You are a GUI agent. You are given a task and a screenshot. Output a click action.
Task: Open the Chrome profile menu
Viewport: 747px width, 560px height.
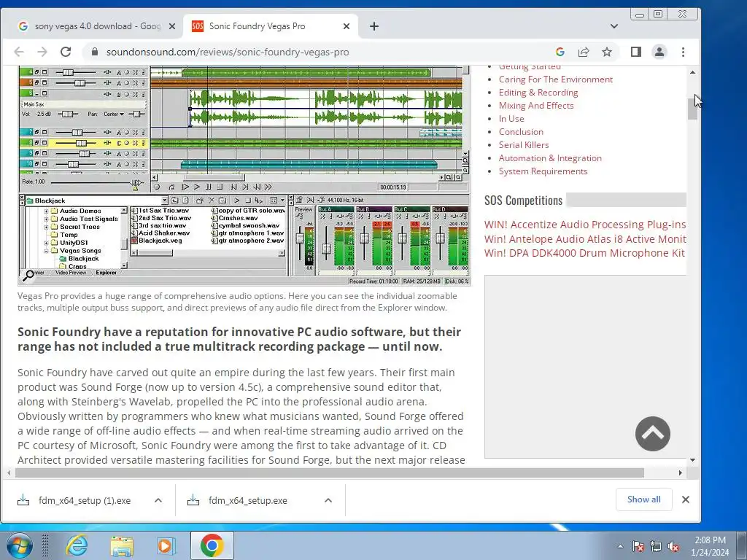click(x=659, y=52)
